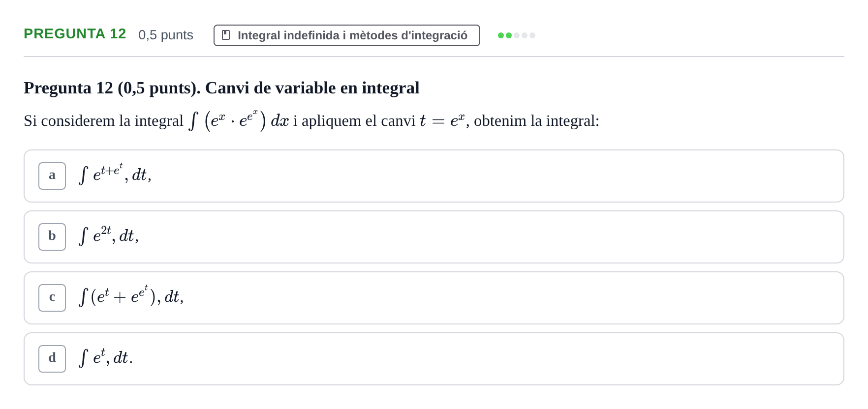868x409 pixels.
Task: Select the answer letter box "a"
Action: point(52,176)
